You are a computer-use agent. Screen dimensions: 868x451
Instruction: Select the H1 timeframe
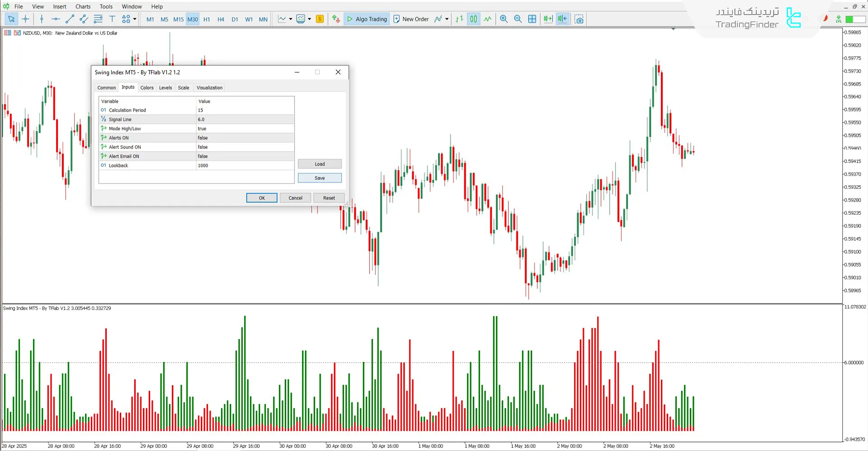207,19
